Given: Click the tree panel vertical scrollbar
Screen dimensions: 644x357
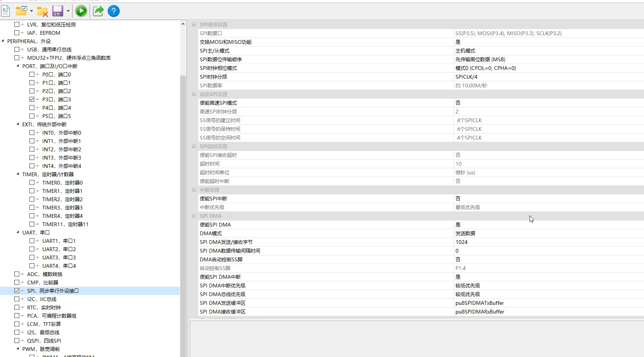Looking at the screenshot, I should (x=183, y=189).
